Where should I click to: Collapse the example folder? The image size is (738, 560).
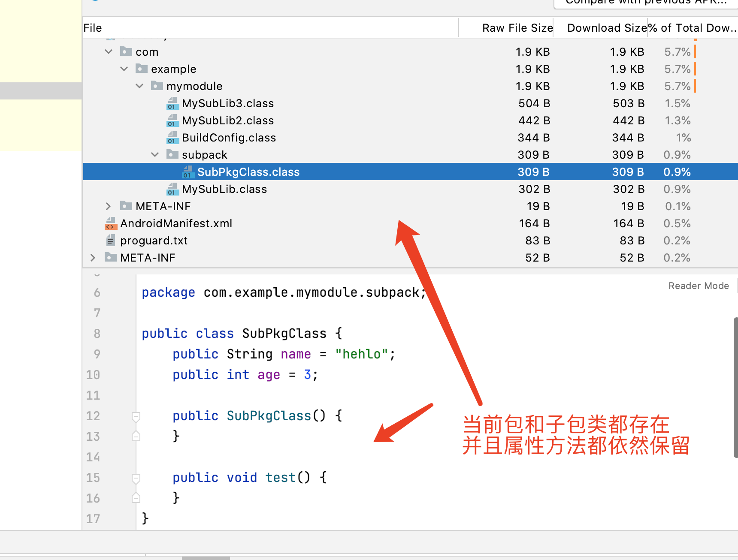(x=124, y=69)
